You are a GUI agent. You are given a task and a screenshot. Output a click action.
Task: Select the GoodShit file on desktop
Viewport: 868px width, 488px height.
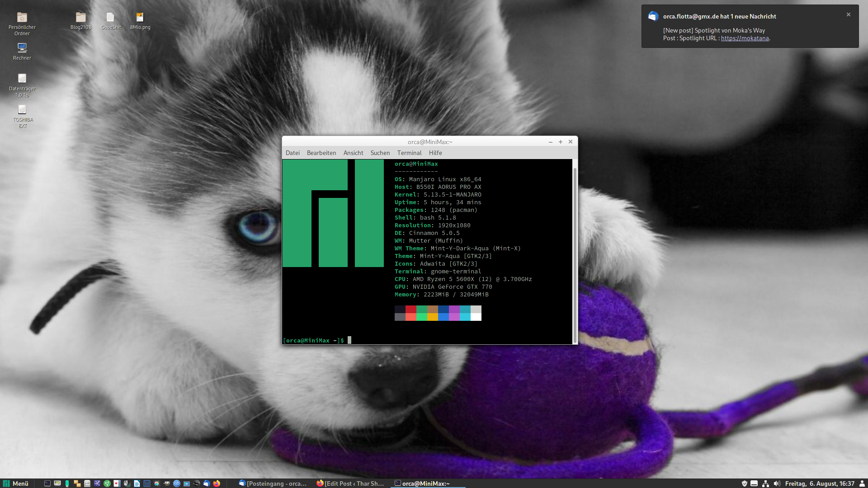(111, 20)
